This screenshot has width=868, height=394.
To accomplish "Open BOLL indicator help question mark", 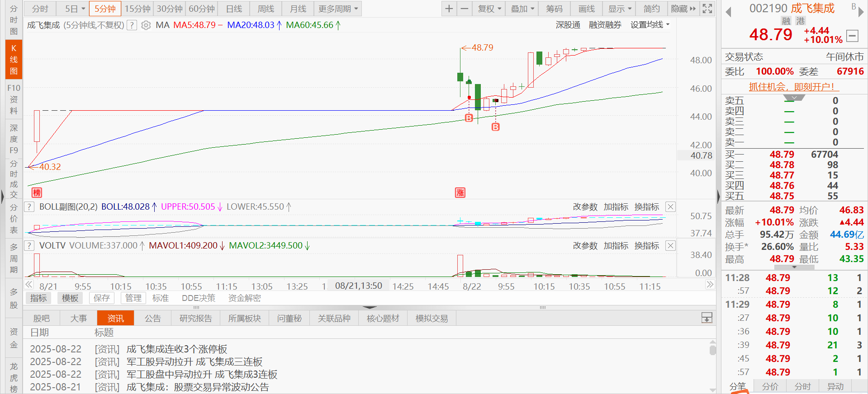I will pyautogui.click(x=29, y=207).
